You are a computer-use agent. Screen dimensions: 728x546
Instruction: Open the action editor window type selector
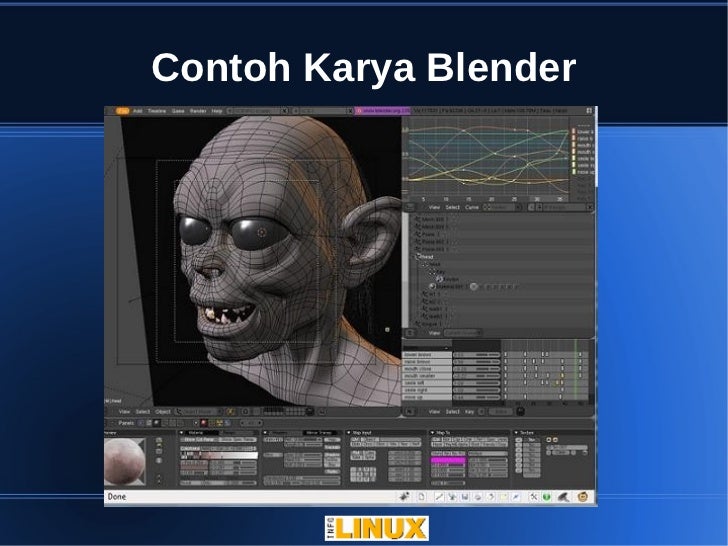[x=410, y=411]
